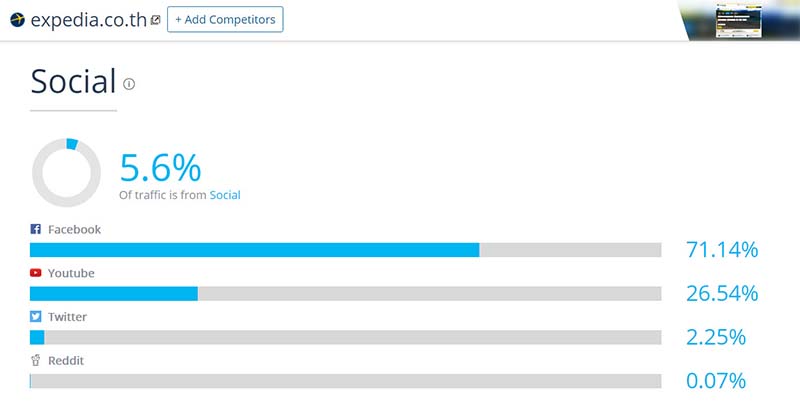Click the expedia.co.th domain name
Viewport: 800px width, 405px height.
click(x=88, y=19)
